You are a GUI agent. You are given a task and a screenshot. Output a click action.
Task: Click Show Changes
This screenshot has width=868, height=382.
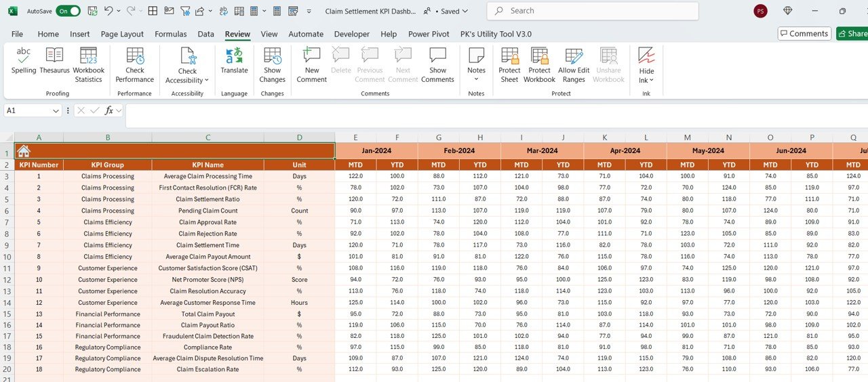tap(273, 65)
